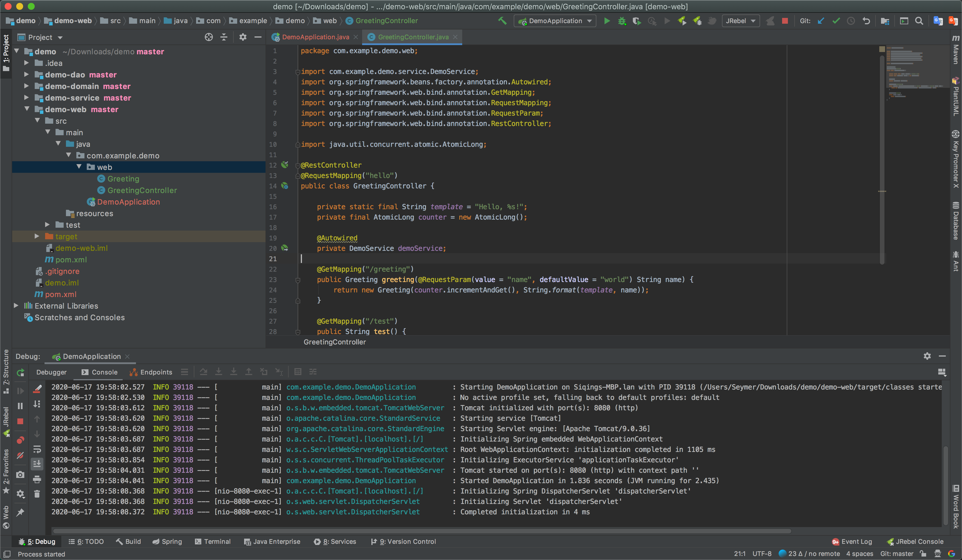
Task: Open the DemoApplication run configuration dropdown
Action: tap(555, 21)
